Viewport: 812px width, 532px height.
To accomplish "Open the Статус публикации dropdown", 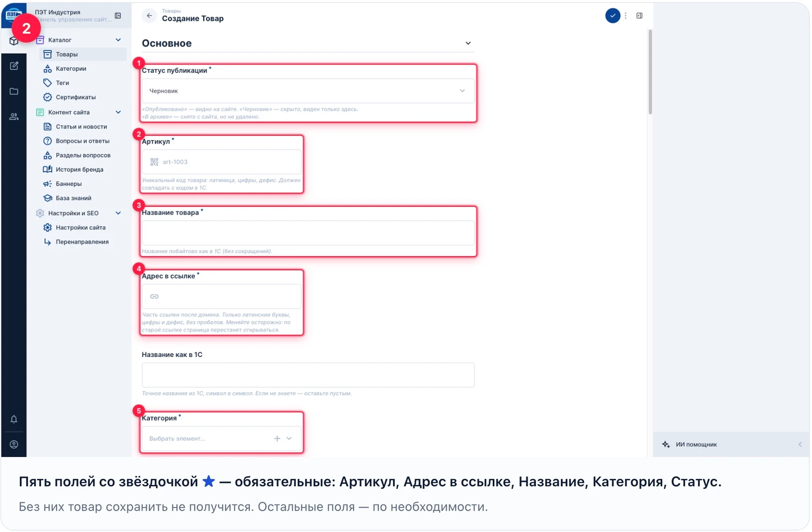I will click(x=308, y=91).
